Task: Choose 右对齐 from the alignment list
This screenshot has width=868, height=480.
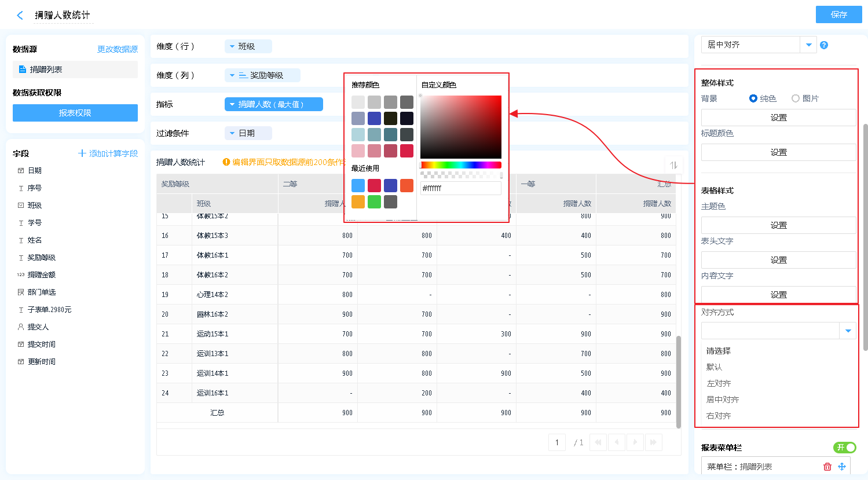Action: pos(719,416)
